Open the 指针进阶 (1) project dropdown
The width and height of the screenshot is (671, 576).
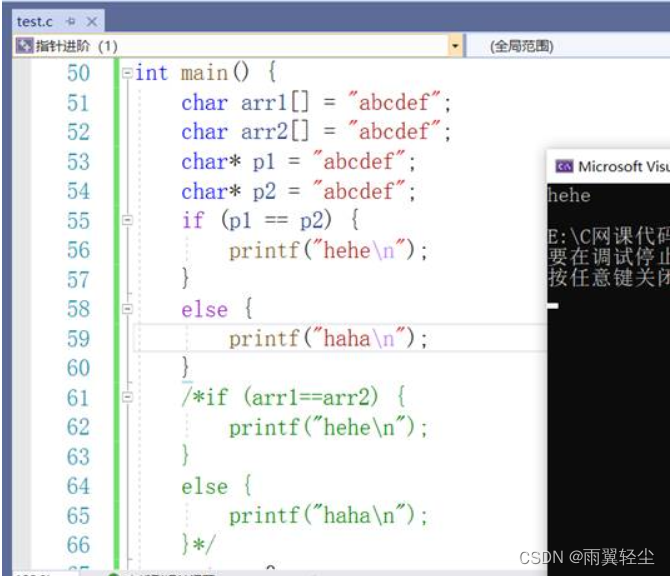(x=455, y=46)
